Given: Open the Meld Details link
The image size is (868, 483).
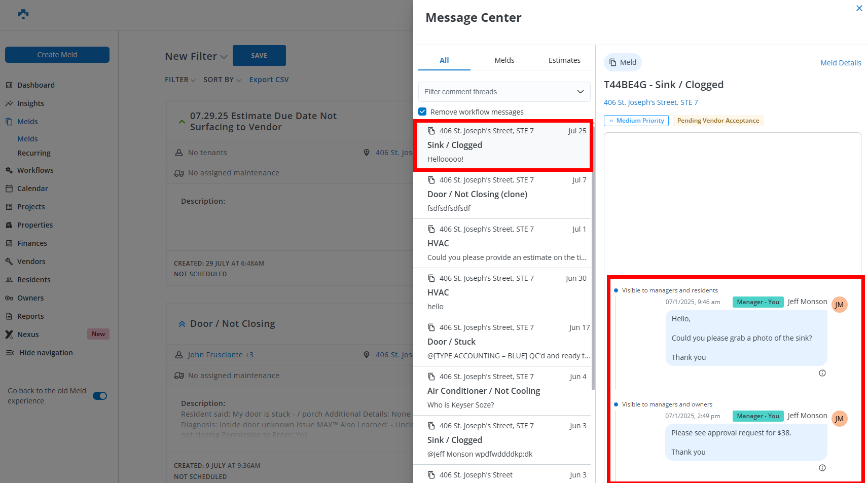Looking at the screenshot, I should coord(840,63).
